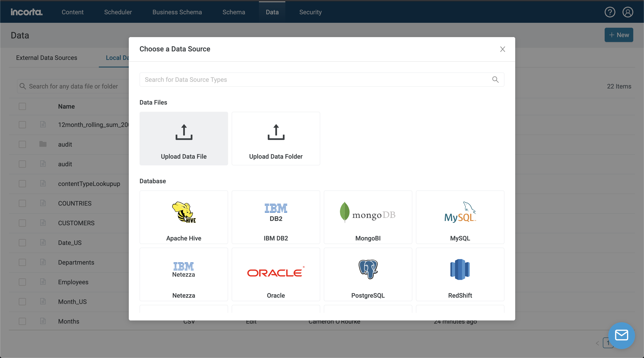
Task: Choose the RedShift data source
Action: (460, 274)
